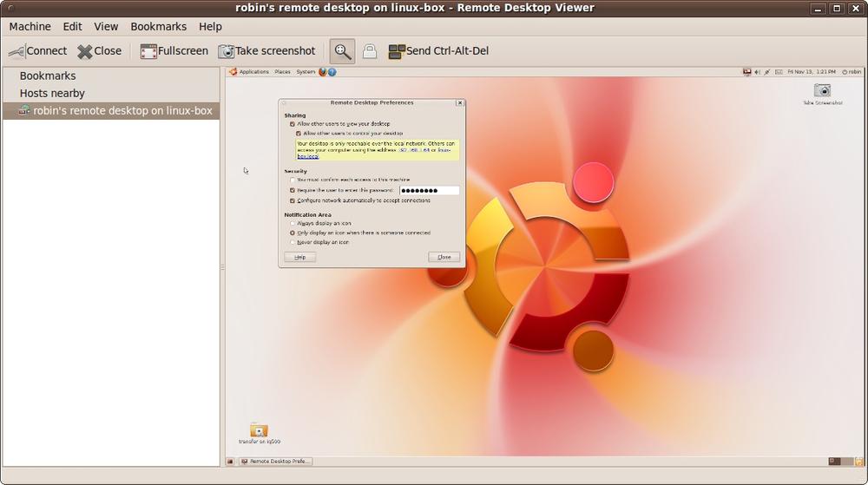The width and height of the screenshot is (868, 485).
Task: Click the Notification Area heading
Action: click(x=308, y=214)
